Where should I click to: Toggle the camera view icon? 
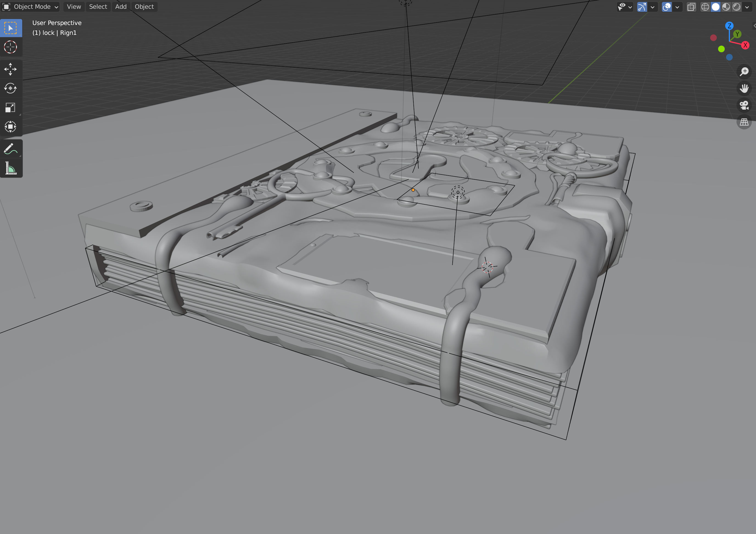(744, 105)
